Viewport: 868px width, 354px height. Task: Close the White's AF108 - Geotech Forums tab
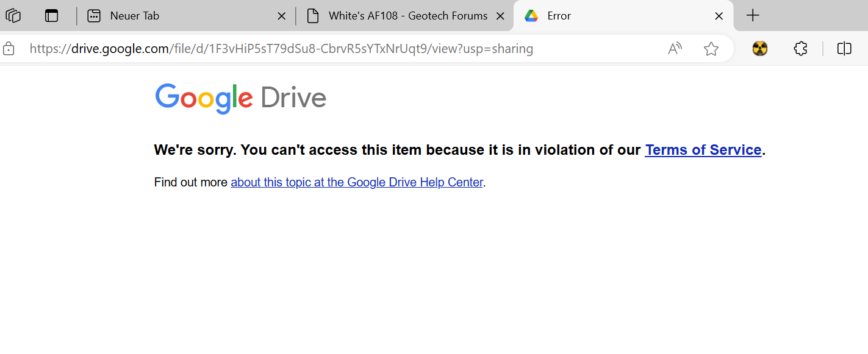(x=500, y=16)
